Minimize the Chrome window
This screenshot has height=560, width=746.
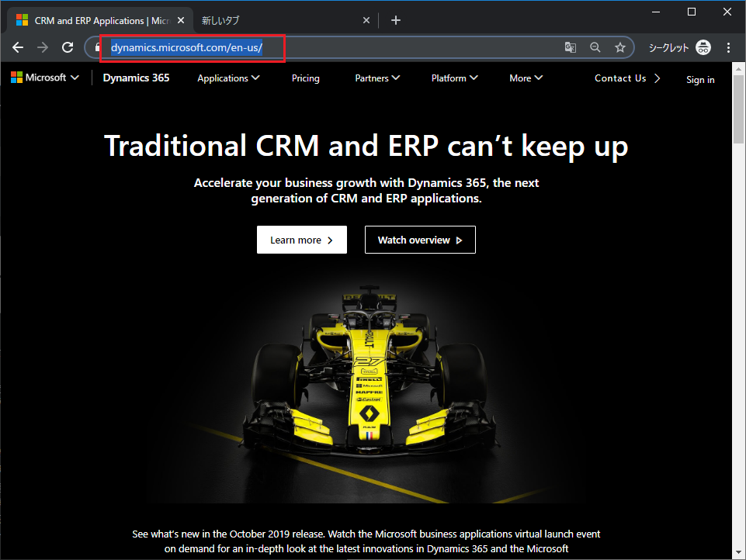(656, 12)
